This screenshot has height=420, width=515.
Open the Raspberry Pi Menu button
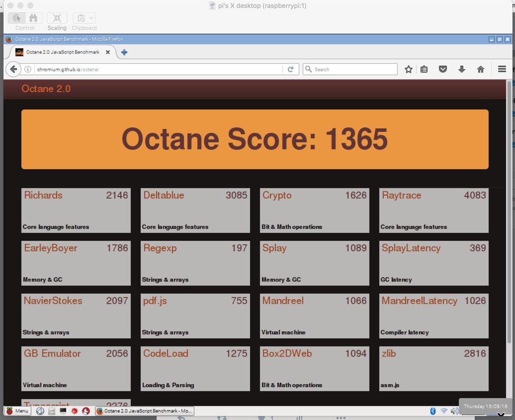pos(17,411)
